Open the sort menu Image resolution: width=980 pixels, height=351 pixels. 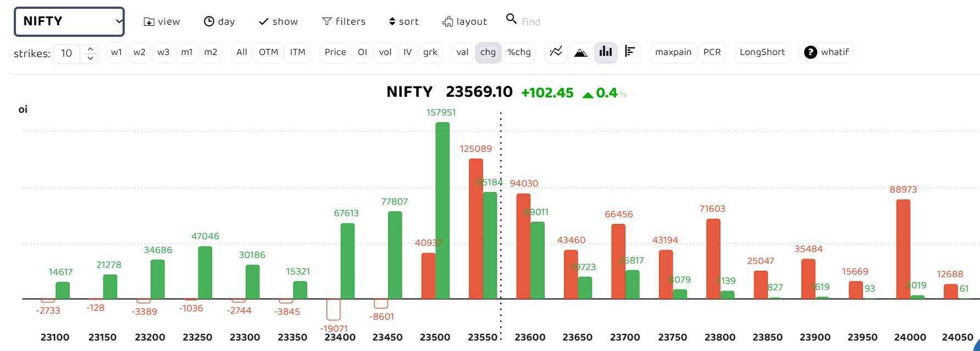click(x=403, y=21)
